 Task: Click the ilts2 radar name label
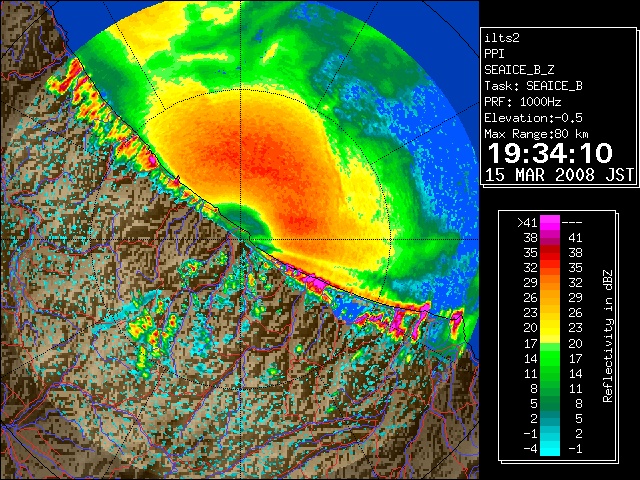click(x=502, y=38)
